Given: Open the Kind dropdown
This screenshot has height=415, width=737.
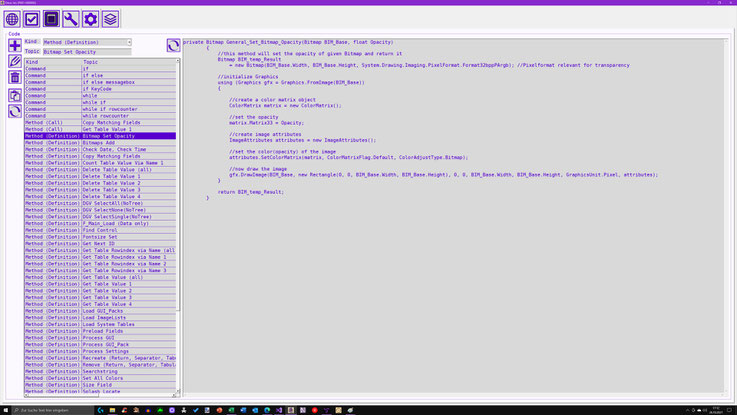Looking at the screenshot, I should [87, 42].
